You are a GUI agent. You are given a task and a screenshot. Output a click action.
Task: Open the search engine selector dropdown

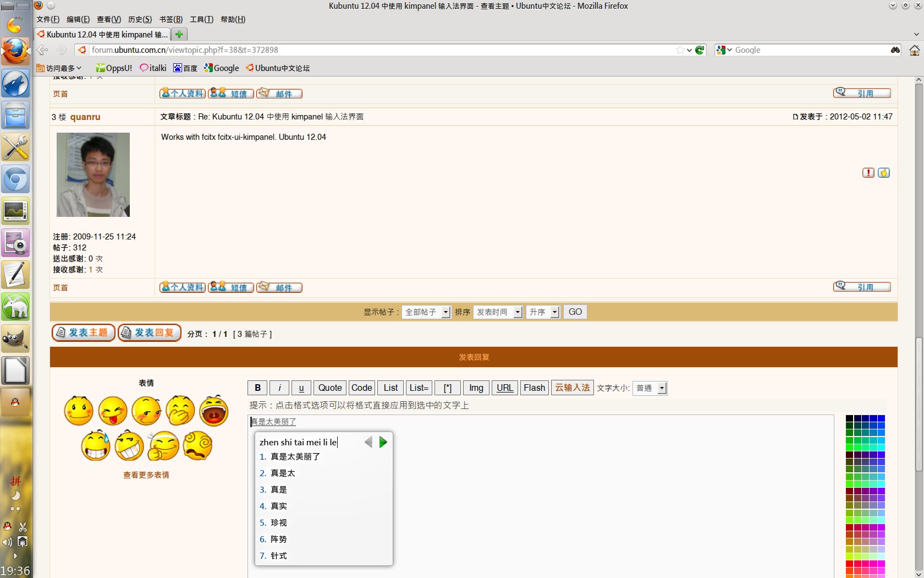(724, 50)
